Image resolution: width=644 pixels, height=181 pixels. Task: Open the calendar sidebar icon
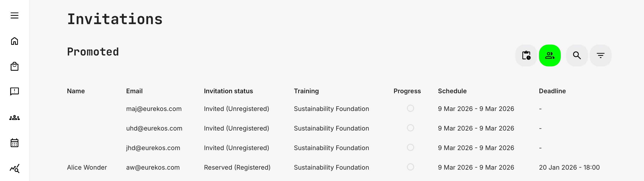[15, 143]
